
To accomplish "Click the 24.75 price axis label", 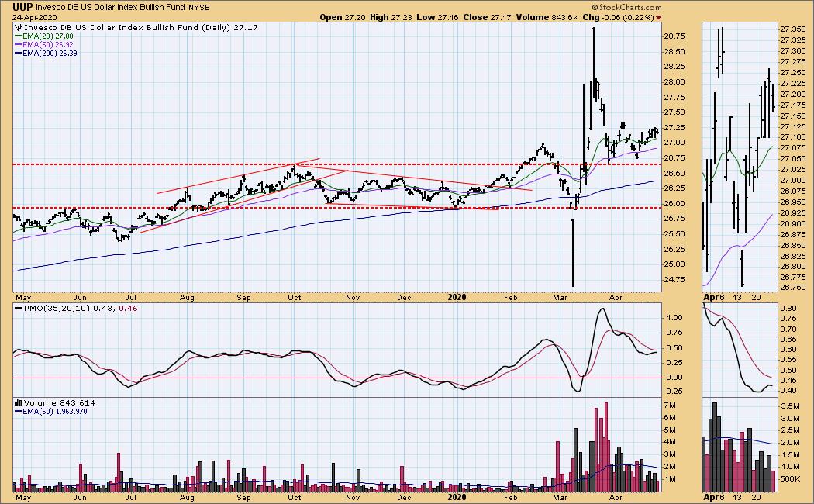I will click(x=674, y=280).
